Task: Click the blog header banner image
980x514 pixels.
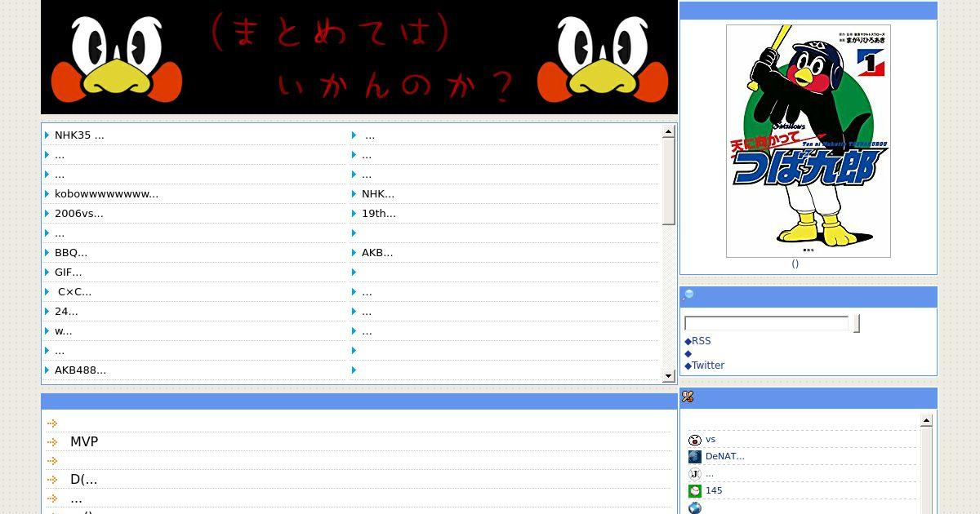Action: (x=359, y=57)
